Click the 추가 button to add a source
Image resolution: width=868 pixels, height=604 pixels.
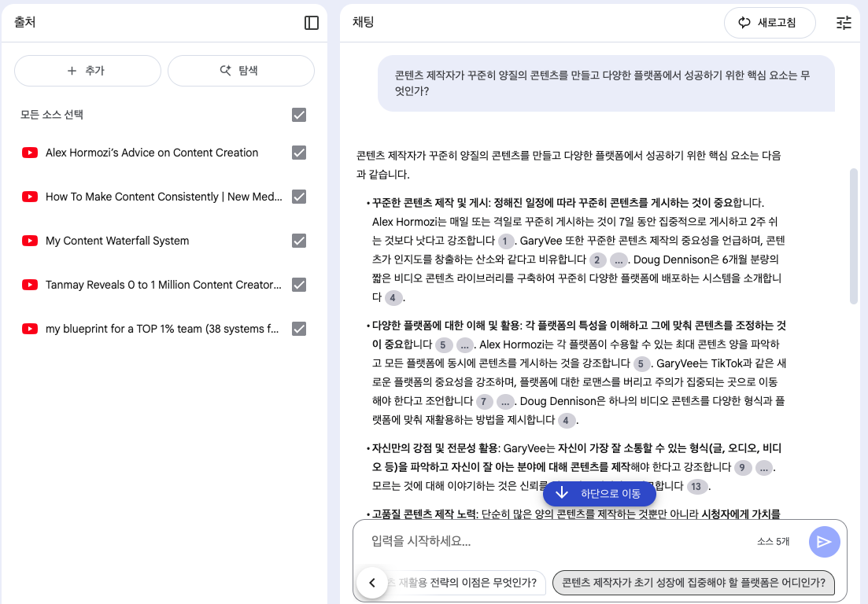(x=87, y=70)
